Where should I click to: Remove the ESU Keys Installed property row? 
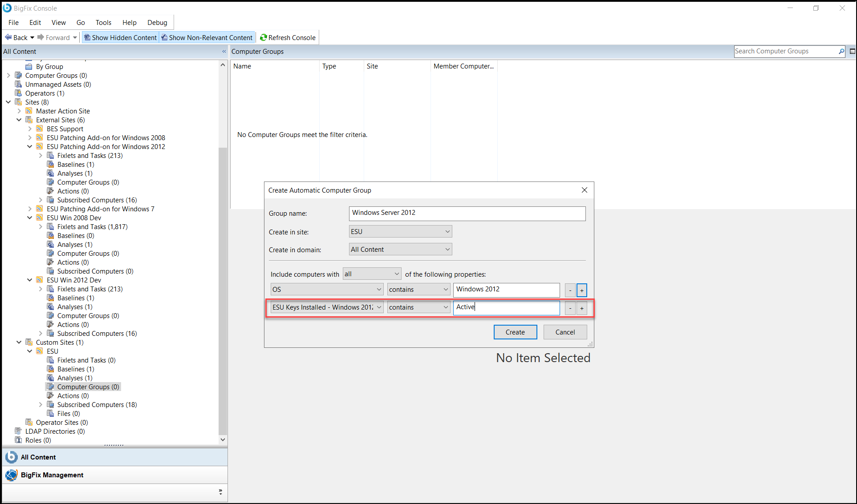(570, 308)
